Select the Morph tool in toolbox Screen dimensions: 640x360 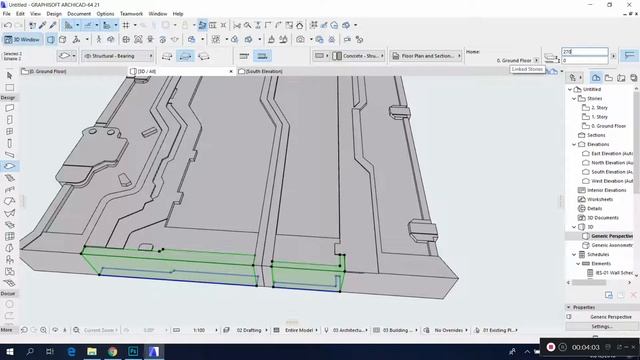point(9,248)
